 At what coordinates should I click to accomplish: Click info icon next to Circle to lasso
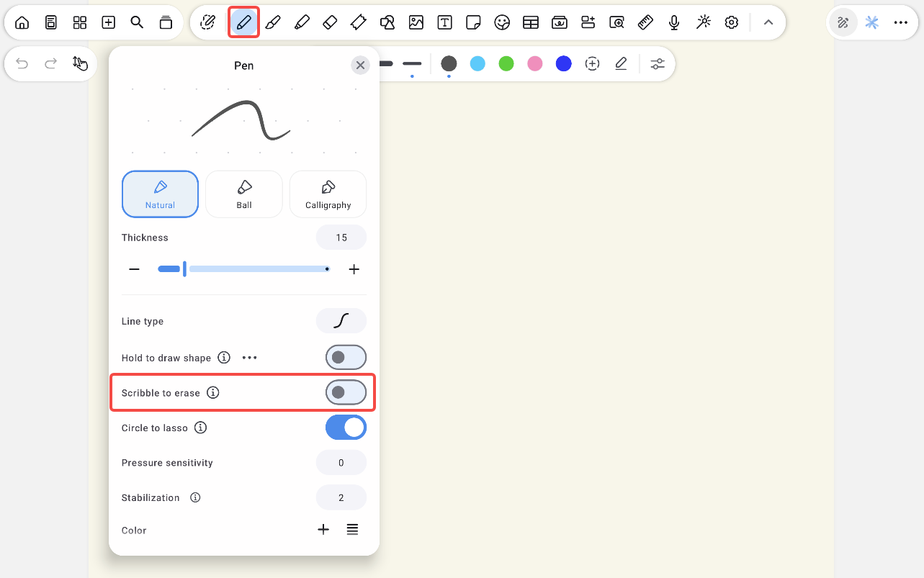[201, 428]
